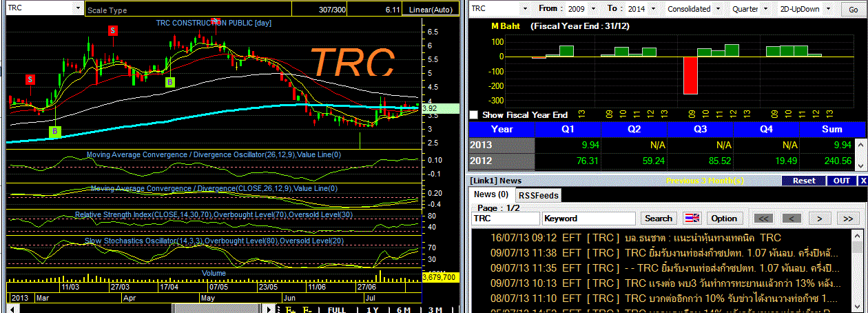Open news item dated 09/07/13 11:38
This screenshot has width=868, height=313.
660,252
